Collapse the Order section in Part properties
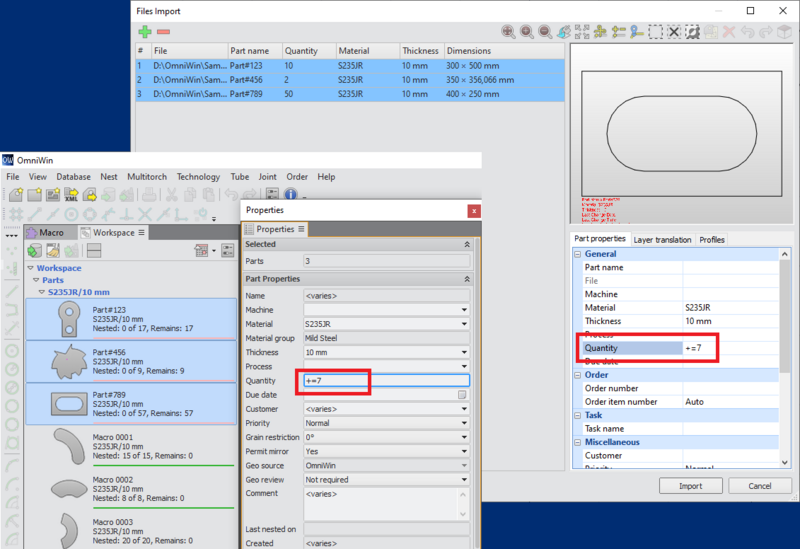The height and width of the screenshot is (549, 800). [578, 375]
